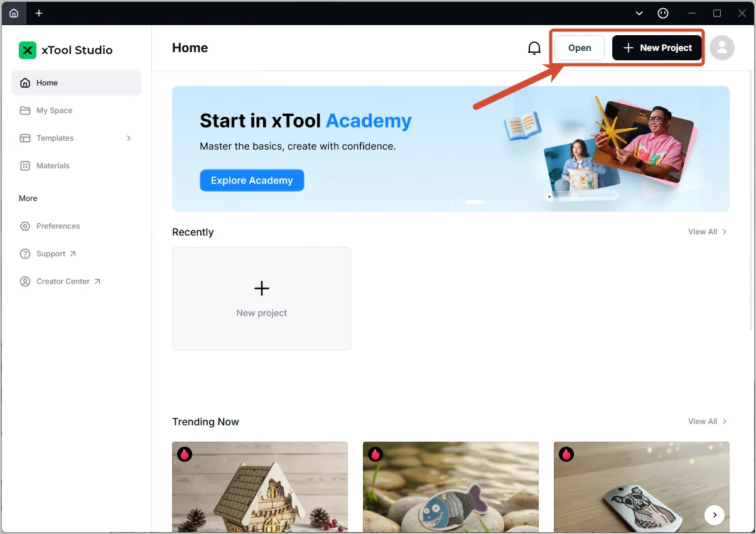Open the fish pin trending thumbnail
The width and height of the screenshot is (756, 534).
point(451,487)
